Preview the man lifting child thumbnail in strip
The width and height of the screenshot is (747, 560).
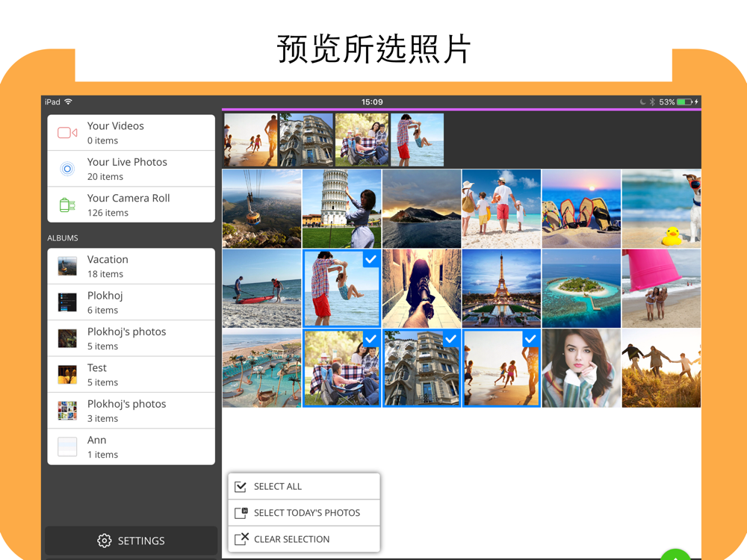(418, 140)
